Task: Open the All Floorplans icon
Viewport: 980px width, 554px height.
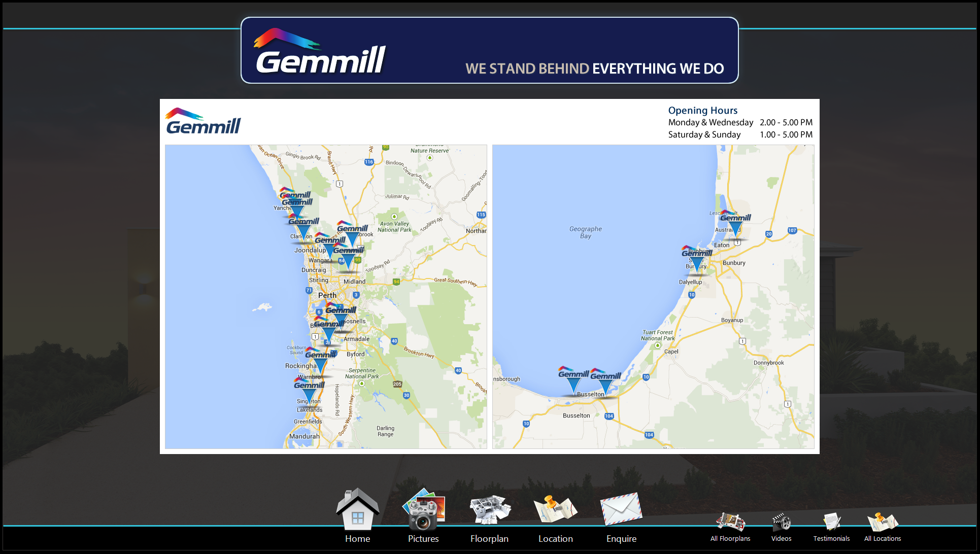Action: tap(730, 522)
